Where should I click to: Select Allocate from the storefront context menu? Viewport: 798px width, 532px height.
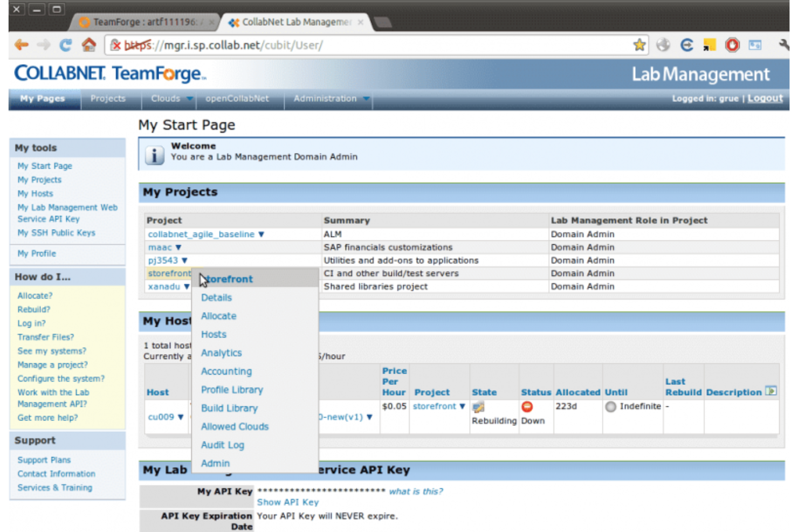click(x=218, y=316)
